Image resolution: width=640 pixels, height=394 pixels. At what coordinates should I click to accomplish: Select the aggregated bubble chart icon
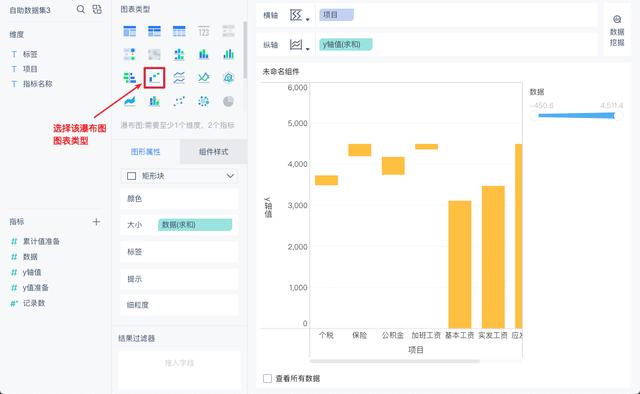204,101
